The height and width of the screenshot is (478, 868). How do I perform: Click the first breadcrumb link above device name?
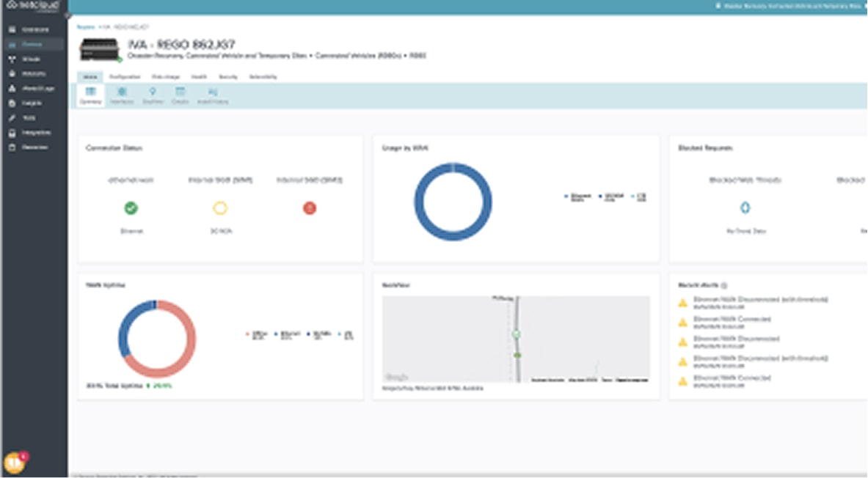86,26
